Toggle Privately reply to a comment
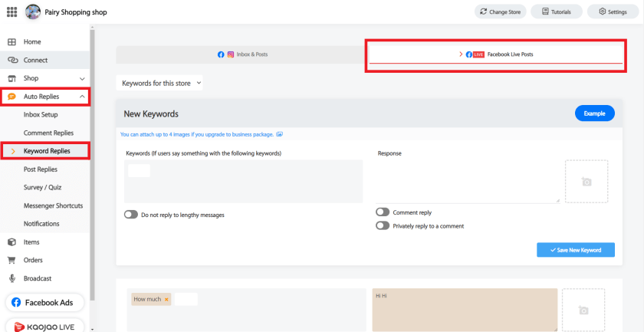Screen dimensions: 644x332 383,225
